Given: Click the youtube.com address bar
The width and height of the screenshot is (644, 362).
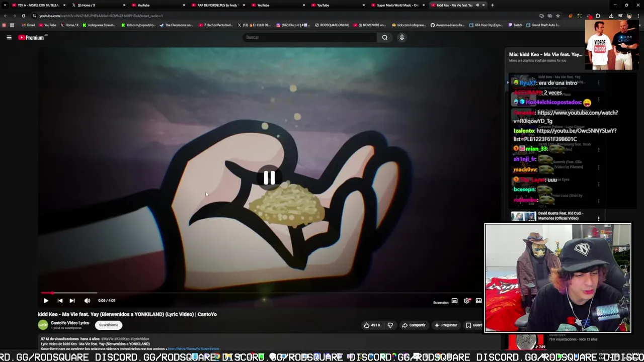Looking at the screenshot, I should tap(282, 16).
